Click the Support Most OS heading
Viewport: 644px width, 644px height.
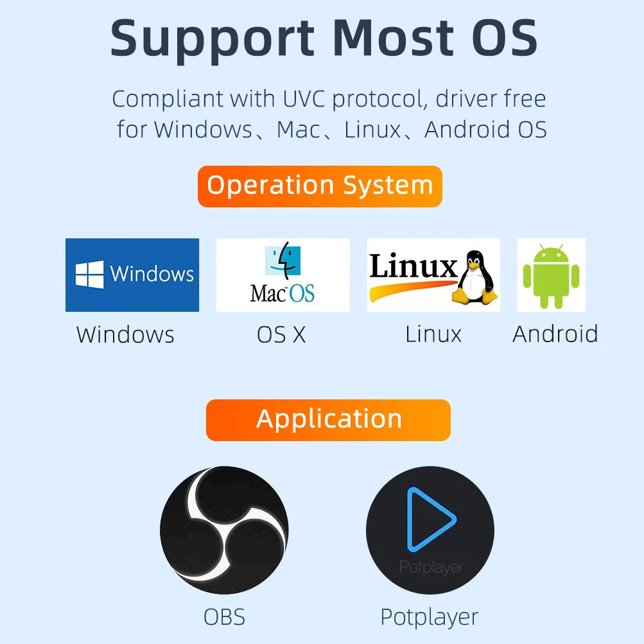[x=324, y=39]
